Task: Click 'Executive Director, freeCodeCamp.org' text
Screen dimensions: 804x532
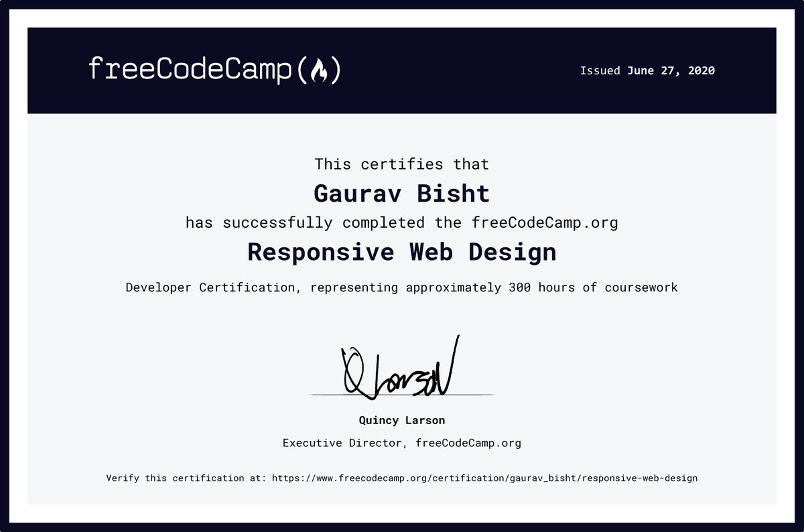Action: 402,443
